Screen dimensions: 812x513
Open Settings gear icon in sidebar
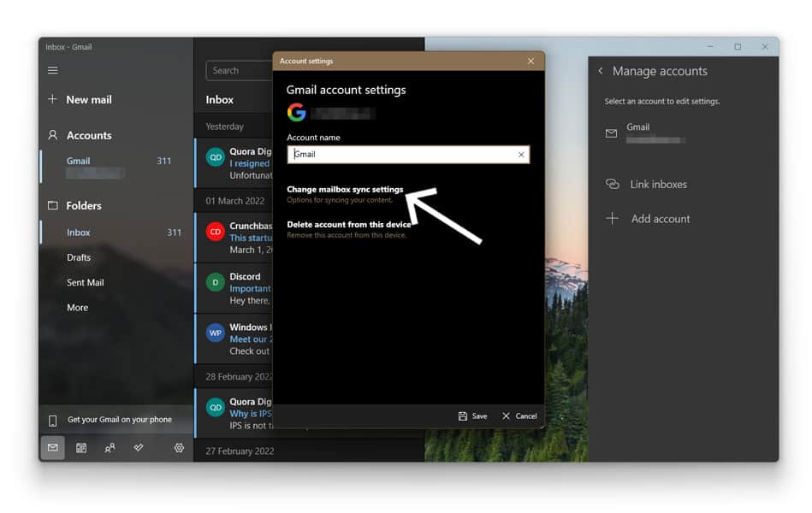pyautogui.click(x=179, y=448)
